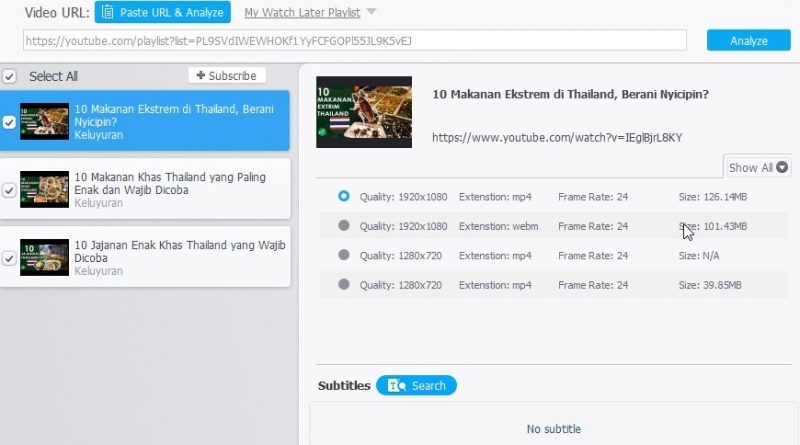The height and width of the screenshot is (445, 800).
Task: Click the Extenstion: webm text
Action: tap(498, 226)
